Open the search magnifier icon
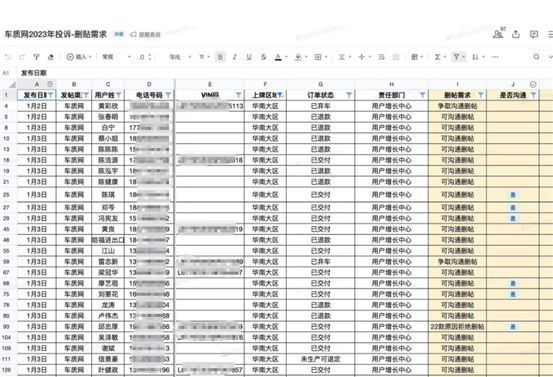553x377 pixels. 536,57
